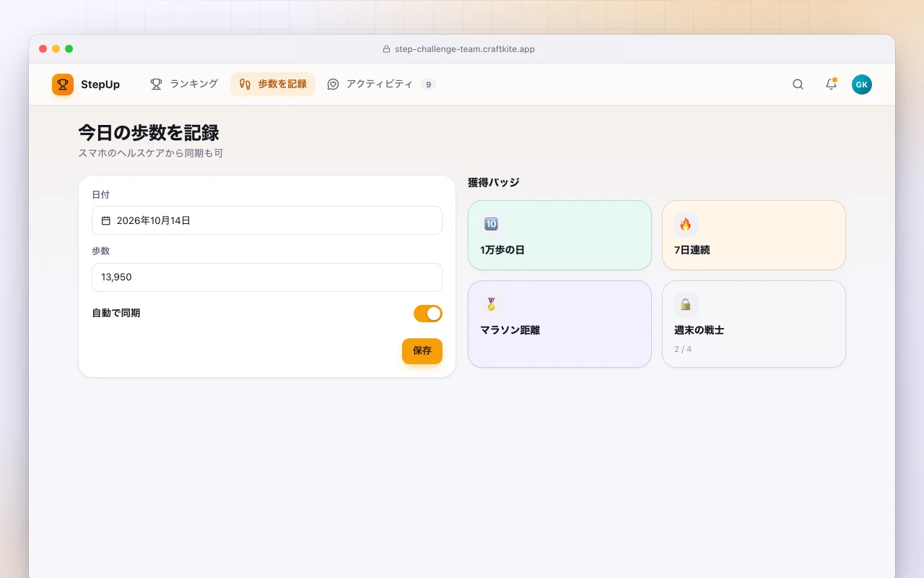Select the 歩数を記録 tab
This screenshot has height=578, width=924.
tap(273, 84)
